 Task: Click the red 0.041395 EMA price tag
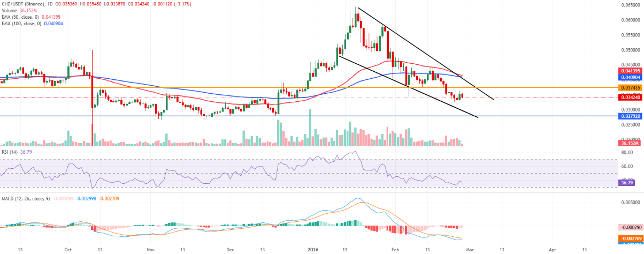(630, 71)
